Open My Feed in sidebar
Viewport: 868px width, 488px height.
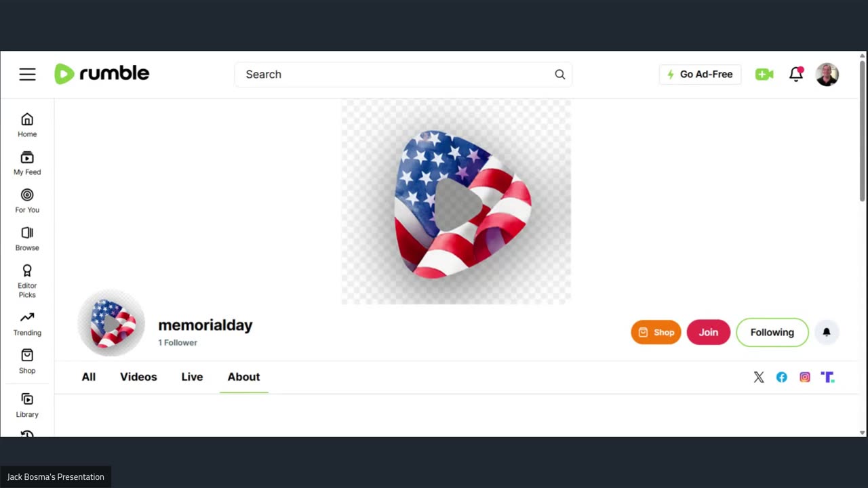click(x=27, y=163)
